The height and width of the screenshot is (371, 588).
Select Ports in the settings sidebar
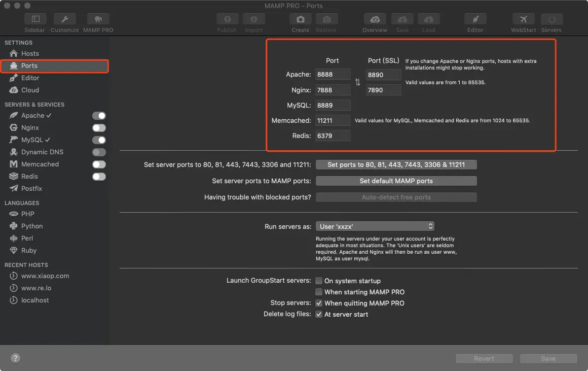point(55,65)
